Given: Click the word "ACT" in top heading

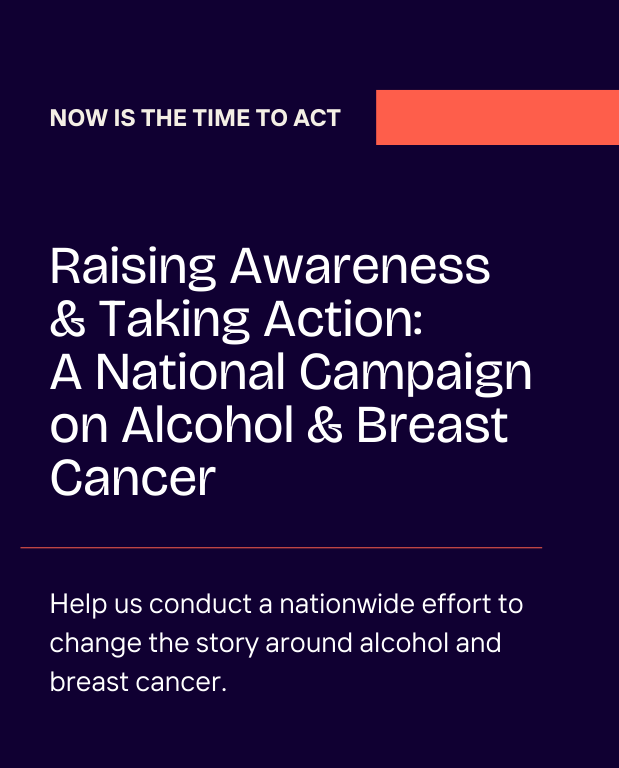Looking at the screenshot, I should tap(317, 118).
